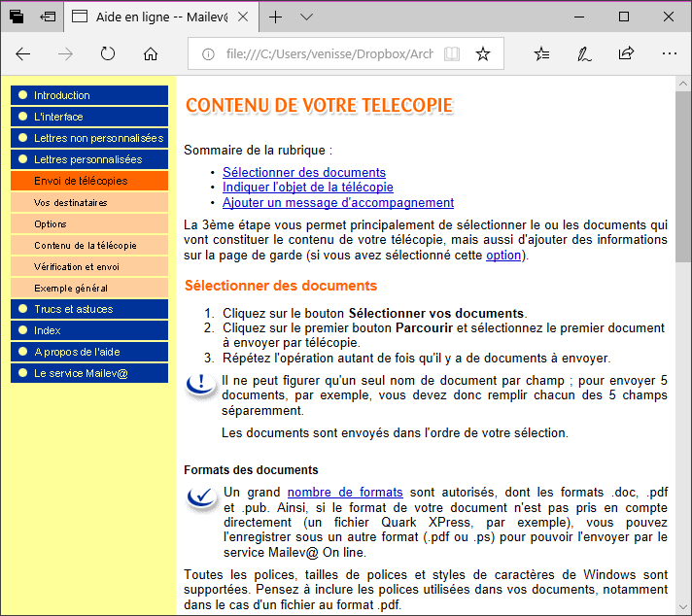Open the tab preview chevron dropdown

(306, 17)
